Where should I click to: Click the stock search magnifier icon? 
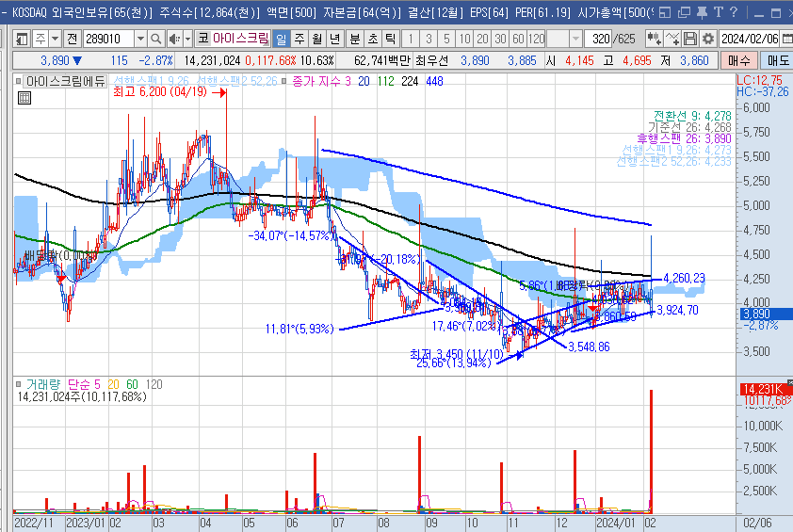[x=156, y=39]
